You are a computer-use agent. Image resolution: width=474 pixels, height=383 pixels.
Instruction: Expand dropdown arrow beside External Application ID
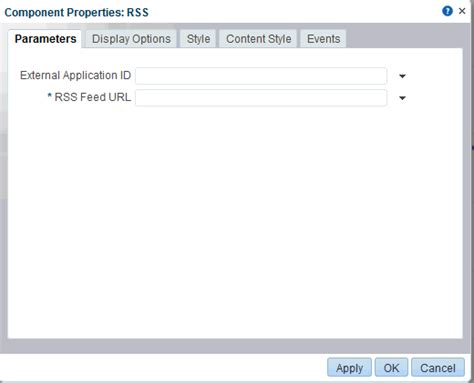coord(402,76)
